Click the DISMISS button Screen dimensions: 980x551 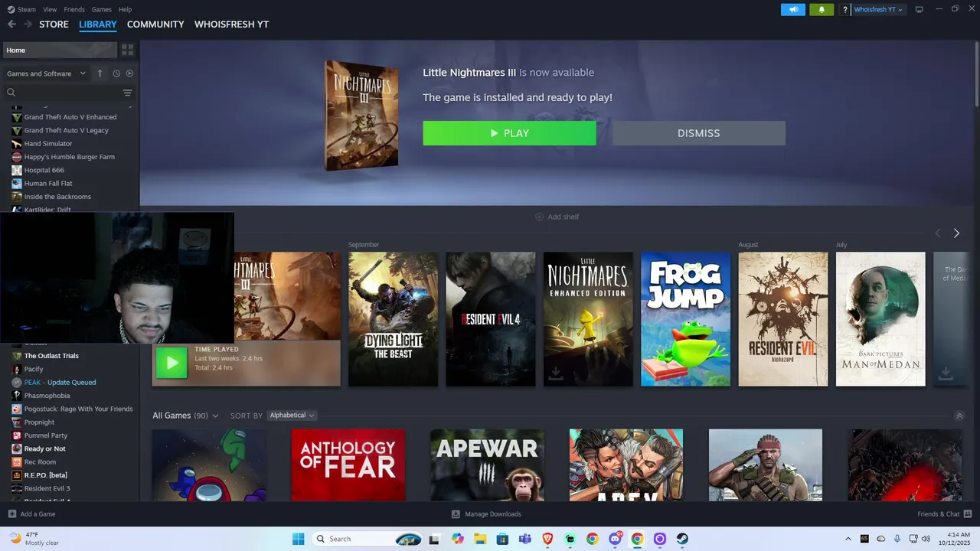[698, 133]
